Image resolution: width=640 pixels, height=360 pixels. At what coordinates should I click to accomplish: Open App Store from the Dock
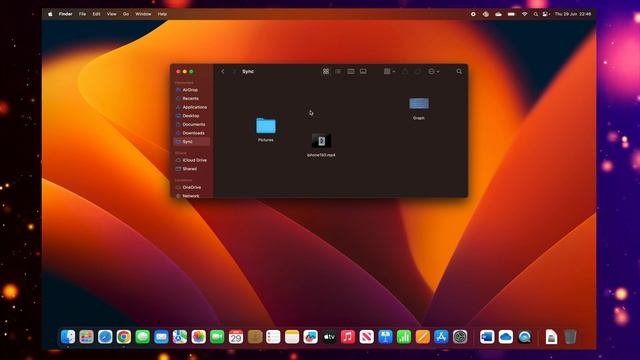[x=441, y=337]
